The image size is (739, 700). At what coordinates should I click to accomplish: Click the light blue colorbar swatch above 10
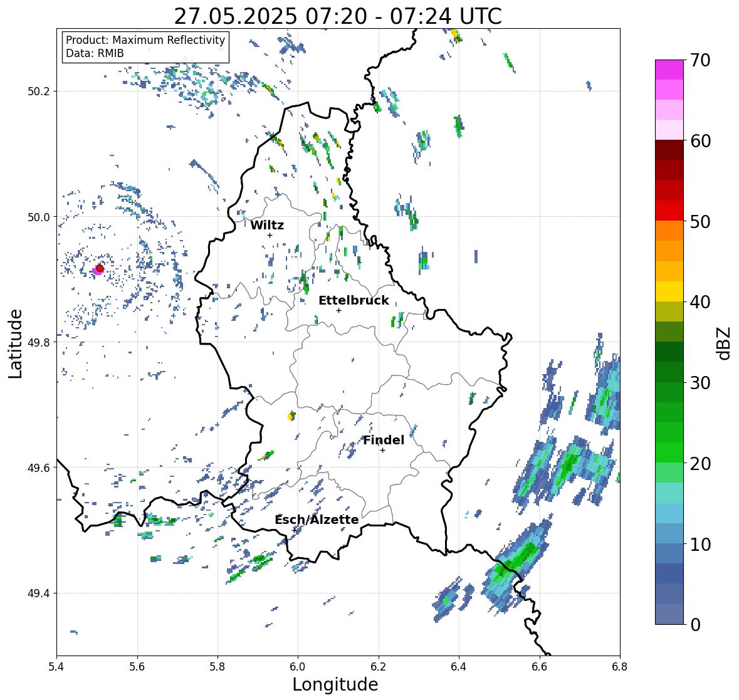(669, 533)
